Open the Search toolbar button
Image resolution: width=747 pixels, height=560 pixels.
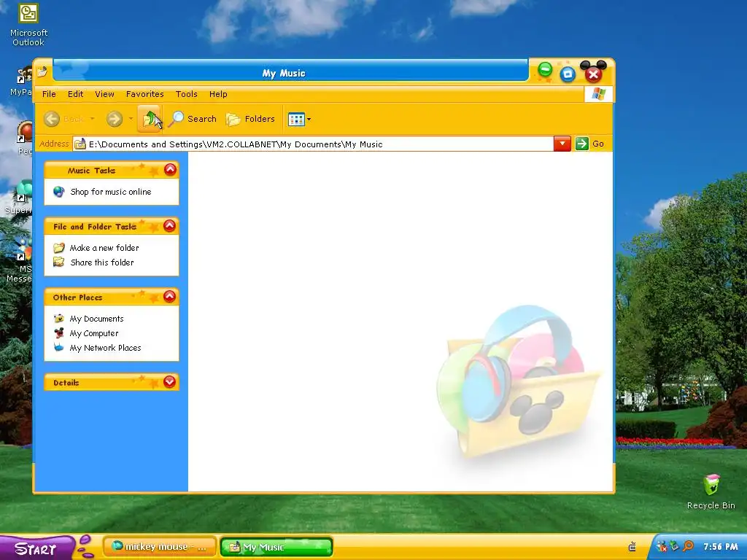point(193,119)
